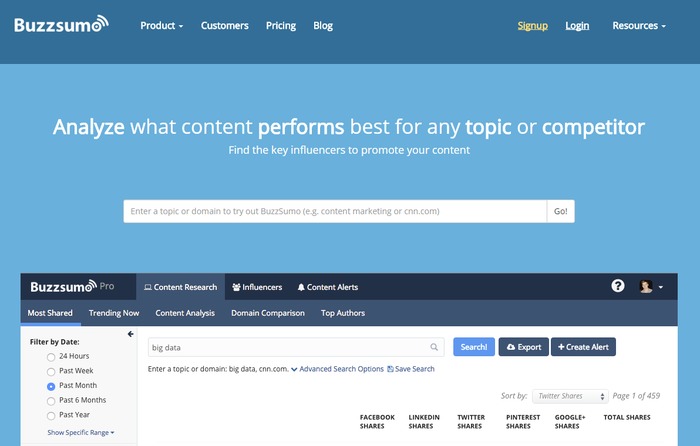
Task: Click the user avatar photo
Action: (x=646, y=287)
